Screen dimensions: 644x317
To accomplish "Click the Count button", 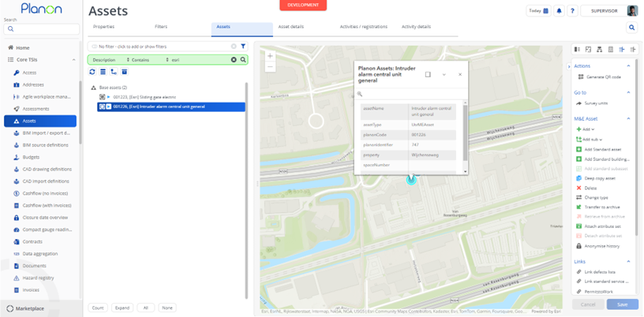I will pos(98,308).
